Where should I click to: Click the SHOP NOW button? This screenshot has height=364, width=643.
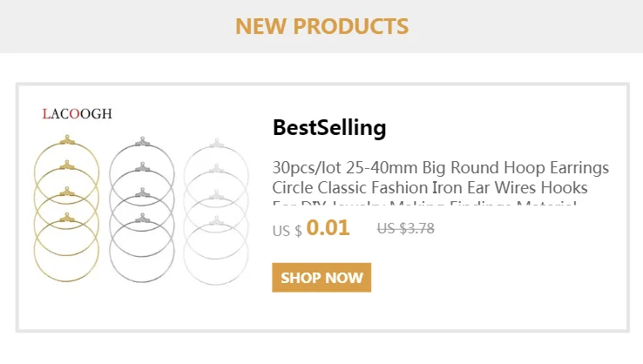point(321,278)
